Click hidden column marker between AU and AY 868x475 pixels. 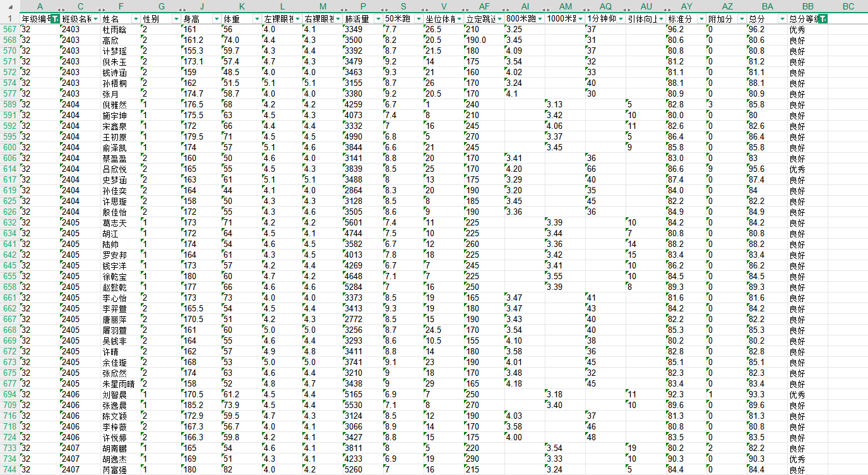click(666, 6)
